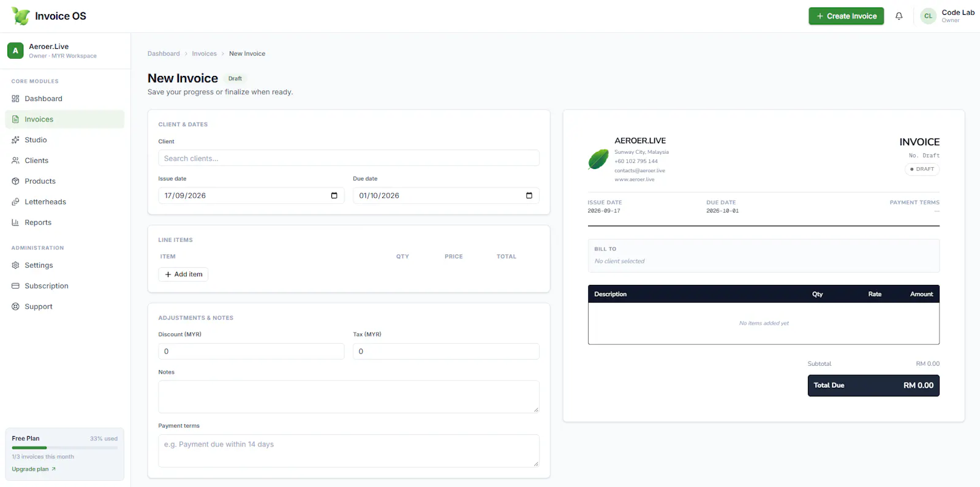Open the Invoices menu item
The width and height of the screenshot is (980, 487).
coord(64,119)
